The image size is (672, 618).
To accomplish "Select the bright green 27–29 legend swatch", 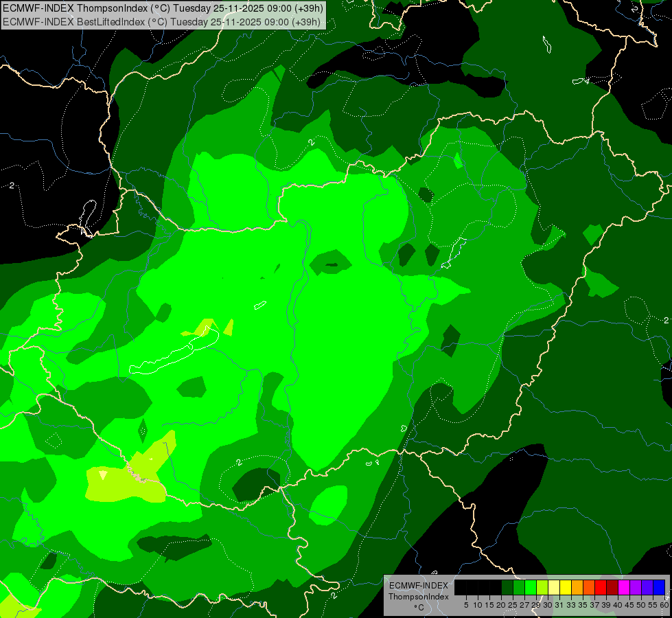I will [x=531, y=587].
